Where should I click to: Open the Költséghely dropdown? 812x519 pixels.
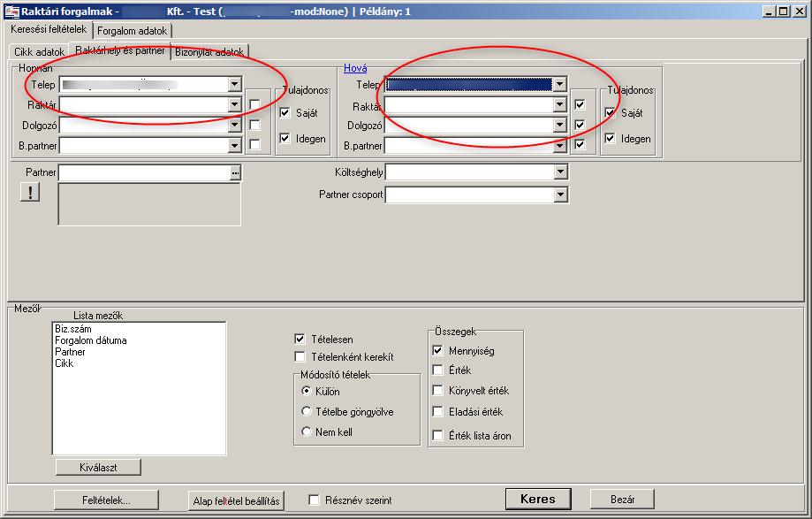click(561, 172)
